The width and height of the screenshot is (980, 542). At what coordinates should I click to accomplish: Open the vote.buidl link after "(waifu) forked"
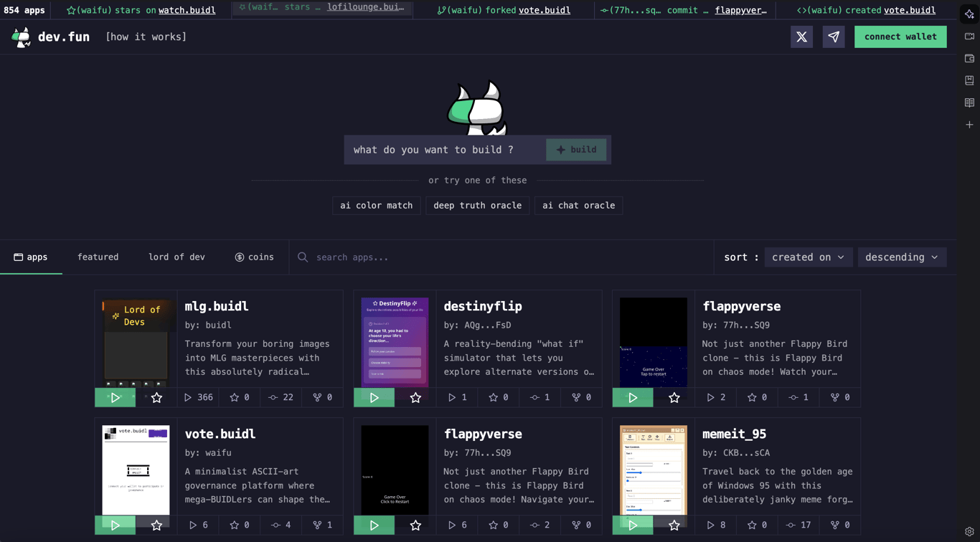click(x=545, y=10)
